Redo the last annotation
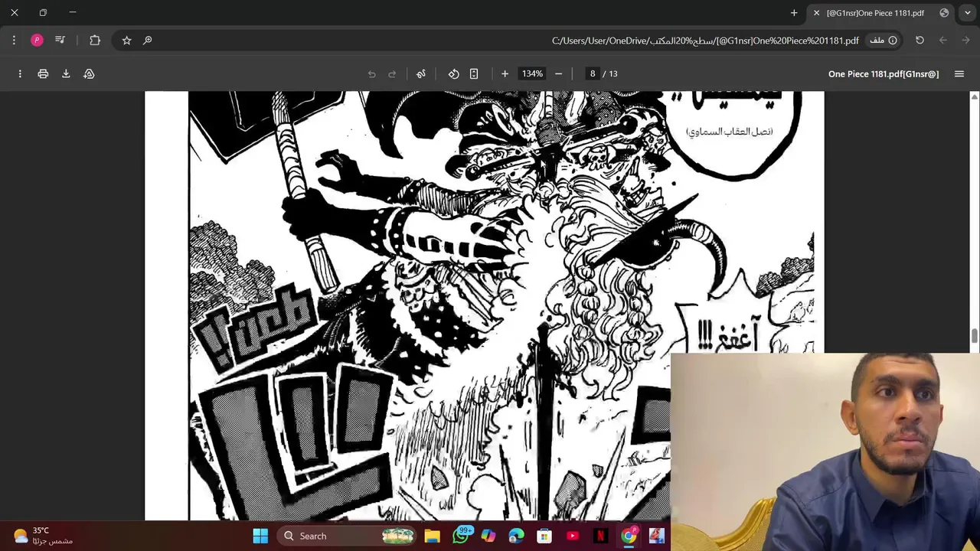Viewport: 980px width, 551px height. tap(392, 73)
